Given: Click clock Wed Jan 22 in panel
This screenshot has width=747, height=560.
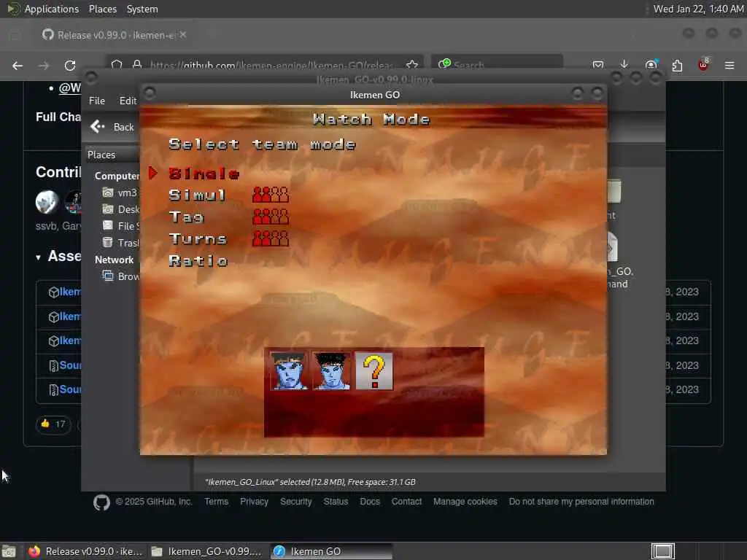Looking at the screenshot, I should [698, 9].
